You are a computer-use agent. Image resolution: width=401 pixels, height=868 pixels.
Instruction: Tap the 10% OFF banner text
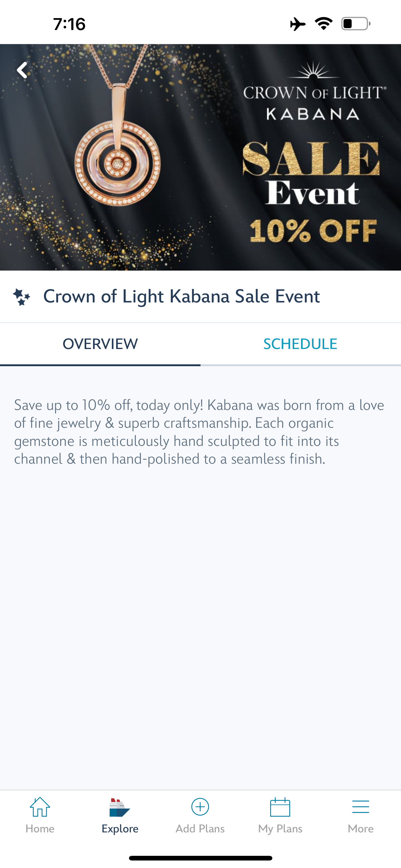(313, 231)
